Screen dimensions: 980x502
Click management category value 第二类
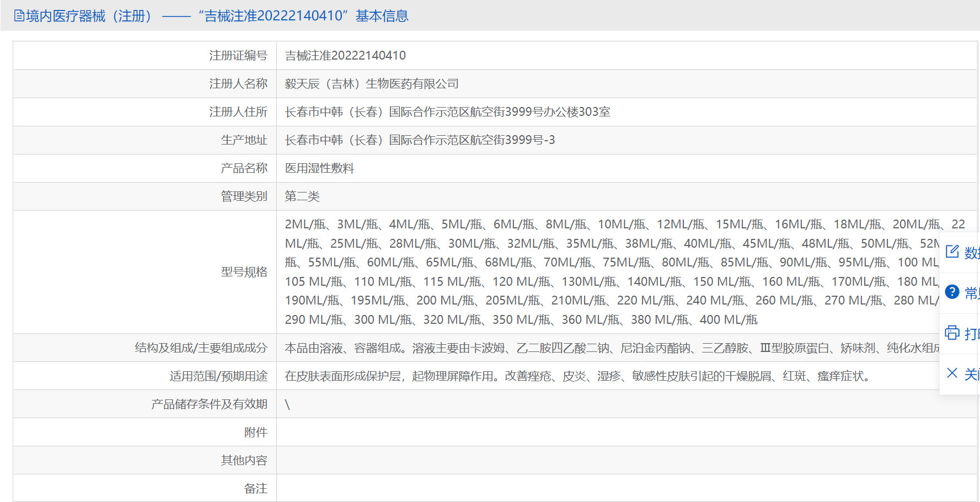tap(302, 196)
